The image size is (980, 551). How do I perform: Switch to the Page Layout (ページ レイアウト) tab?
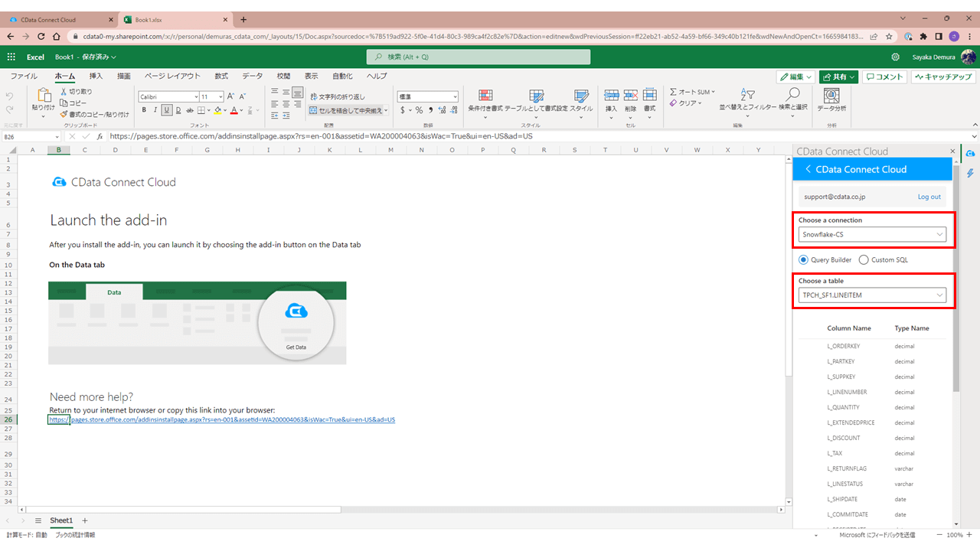pyautogui.click(x=172, y=77)
